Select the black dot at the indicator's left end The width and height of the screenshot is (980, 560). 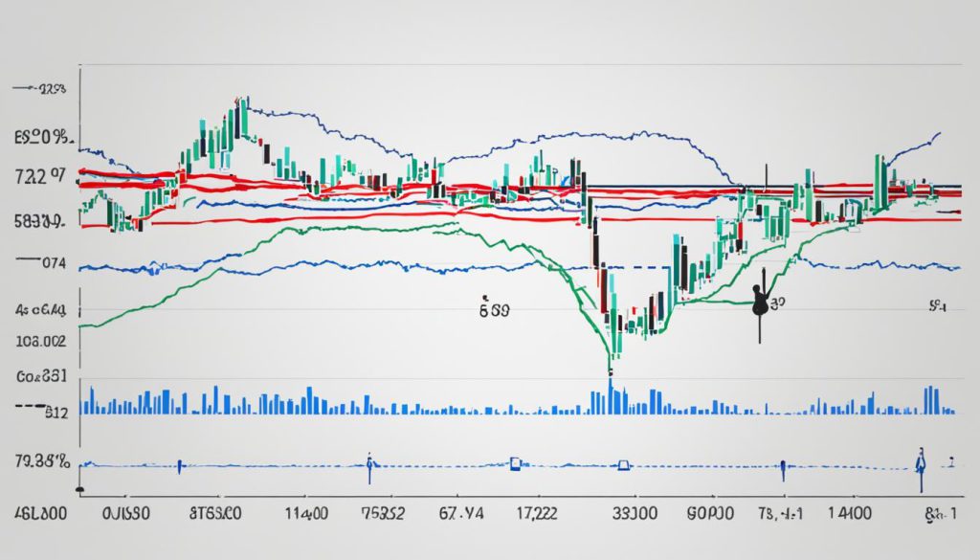point(80,489)
